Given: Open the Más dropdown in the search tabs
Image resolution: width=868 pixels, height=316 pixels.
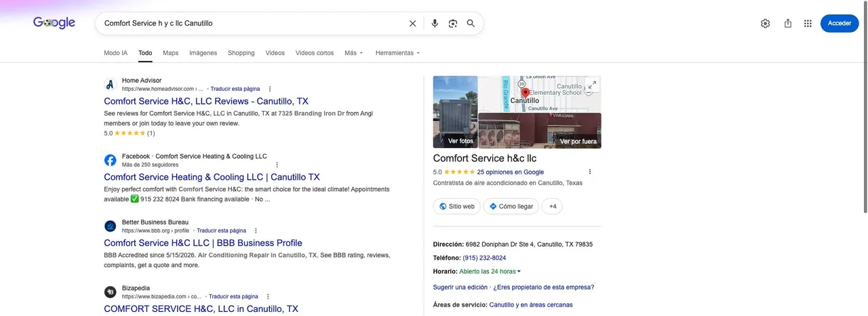Looking at the screenshot, I should click(354, 53).
